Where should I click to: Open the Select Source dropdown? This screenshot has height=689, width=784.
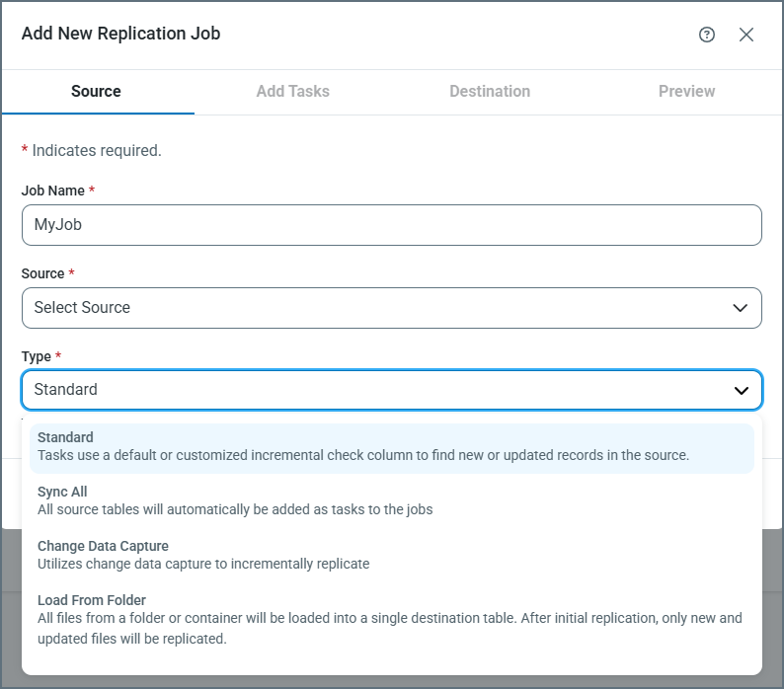point(375,308)
